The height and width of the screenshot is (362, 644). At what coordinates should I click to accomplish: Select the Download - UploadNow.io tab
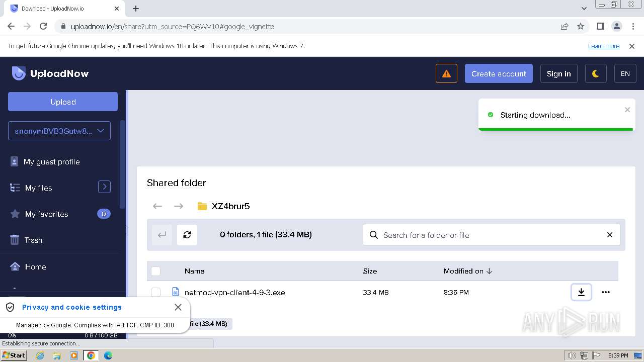point(64,9)
